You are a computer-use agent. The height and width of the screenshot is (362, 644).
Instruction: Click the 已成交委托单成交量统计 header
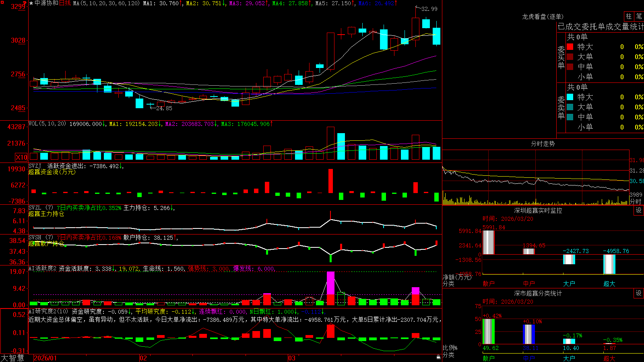601,27
